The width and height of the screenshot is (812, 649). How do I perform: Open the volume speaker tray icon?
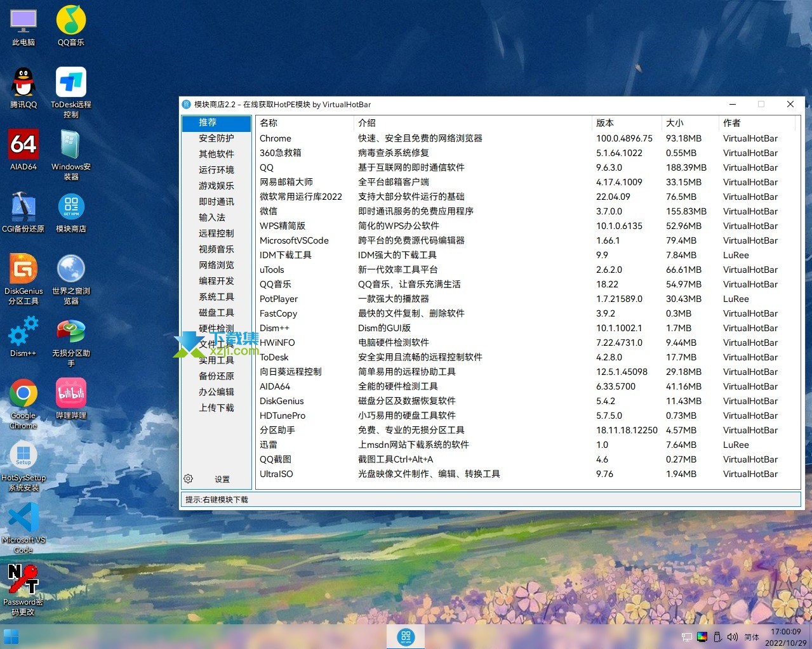pyautogui.click(x=733, y=637)
